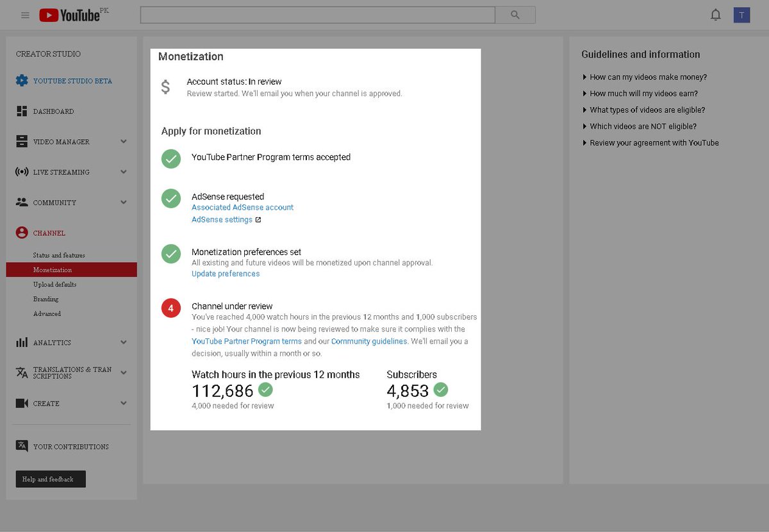Click into the YouTube search field
The image size is (769, 532).
coord(318,15)
